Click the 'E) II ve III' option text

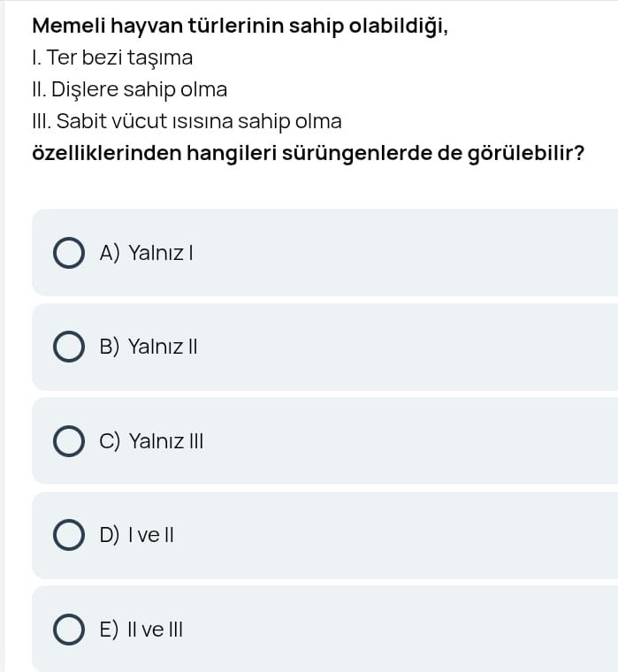pyautogui.click(x=141, y=629)
